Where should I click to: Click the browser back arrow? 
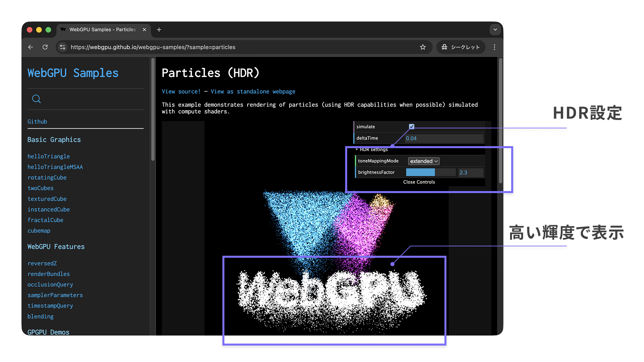pyautogui.click(x=31, y=47)
